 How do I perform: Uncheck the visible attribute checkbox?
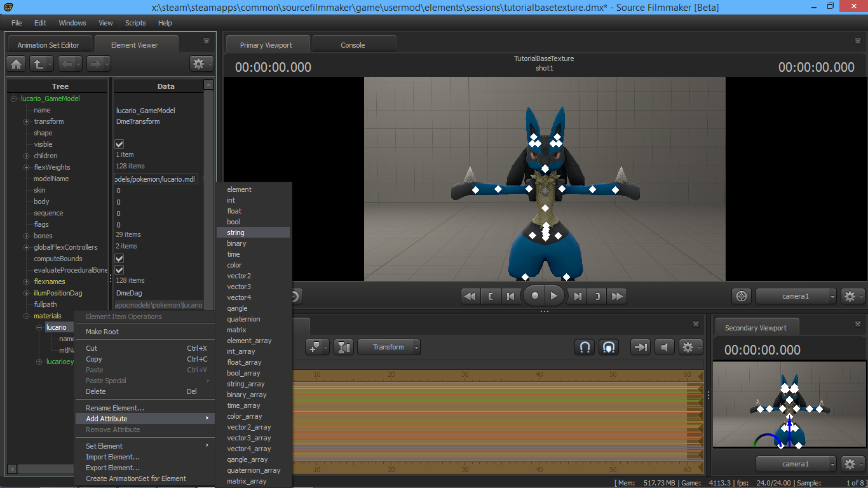[119, 144]
